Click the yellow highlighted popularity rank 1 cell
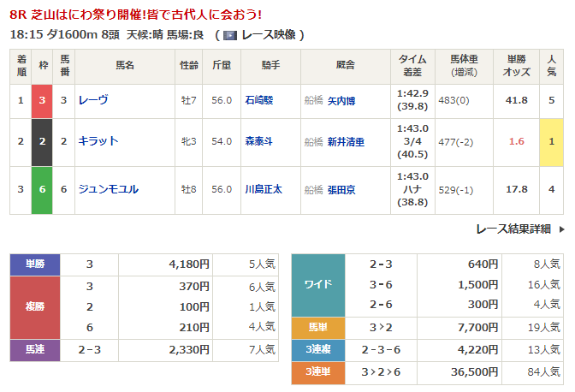The image size is (575, 392). coord(552,141)
